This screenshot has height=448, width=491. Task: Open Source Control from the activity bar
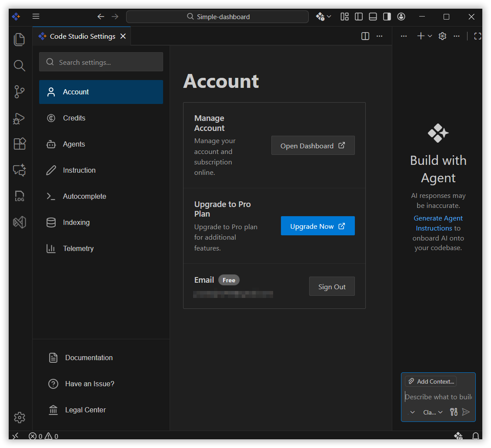(x=20, y=92)
